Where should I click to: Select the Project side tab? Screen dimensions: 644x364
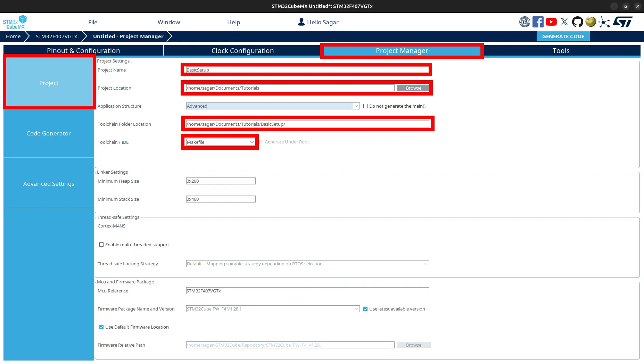pyautogui.click(x=49, y=83)
